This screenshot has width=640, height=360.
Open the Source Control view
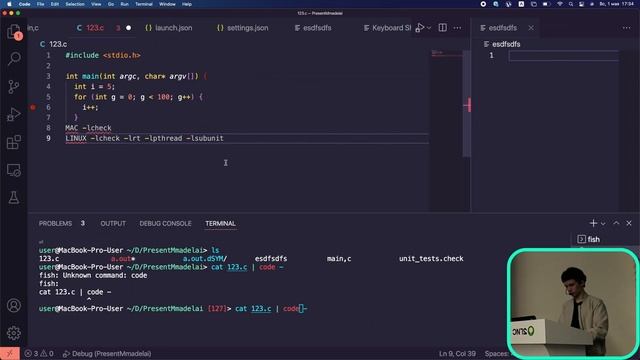(x=13, y=87)
